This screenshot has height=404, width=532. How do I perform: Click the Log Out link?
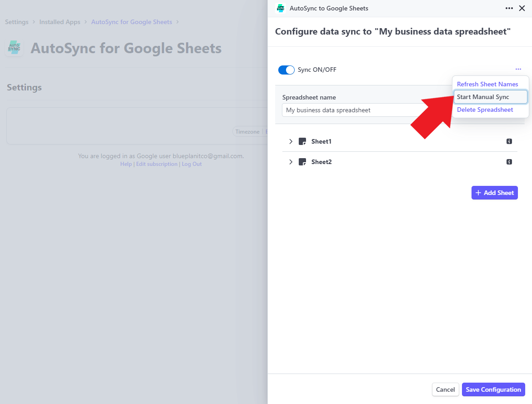[192, 164]
